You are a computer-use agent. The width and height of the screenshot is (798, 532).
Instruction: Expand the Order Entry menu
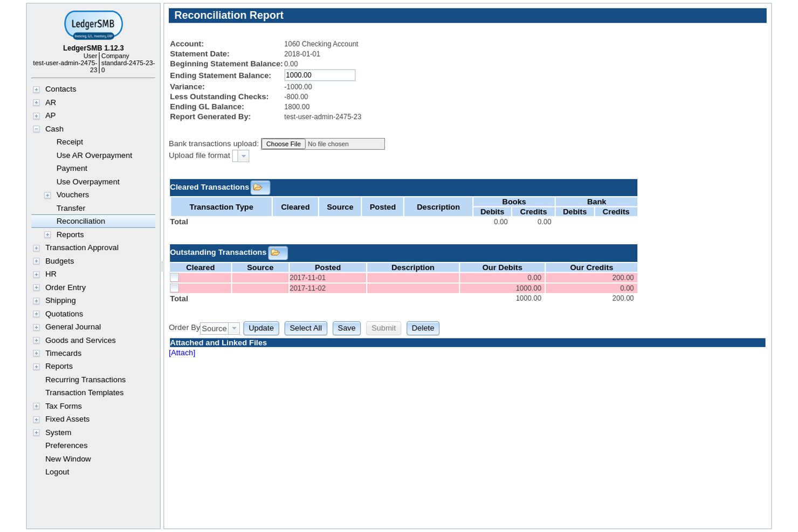click(x=36, y=287)
